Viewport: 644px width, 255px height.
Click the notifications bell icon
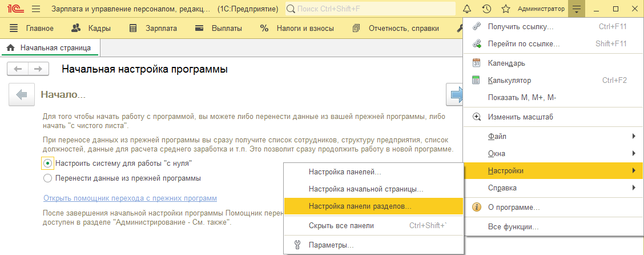(467, 9)
